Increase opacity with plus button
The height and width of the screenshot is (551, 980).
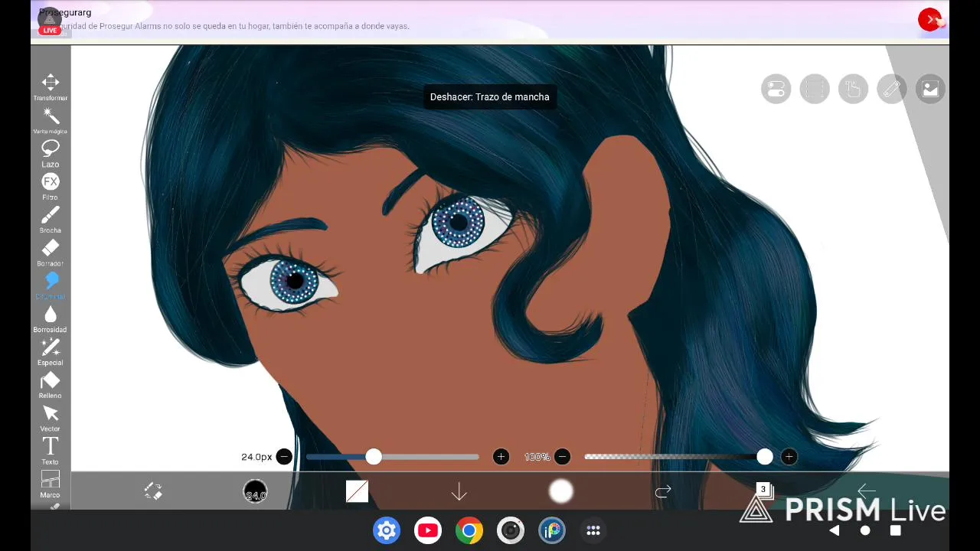coord(789,457)
